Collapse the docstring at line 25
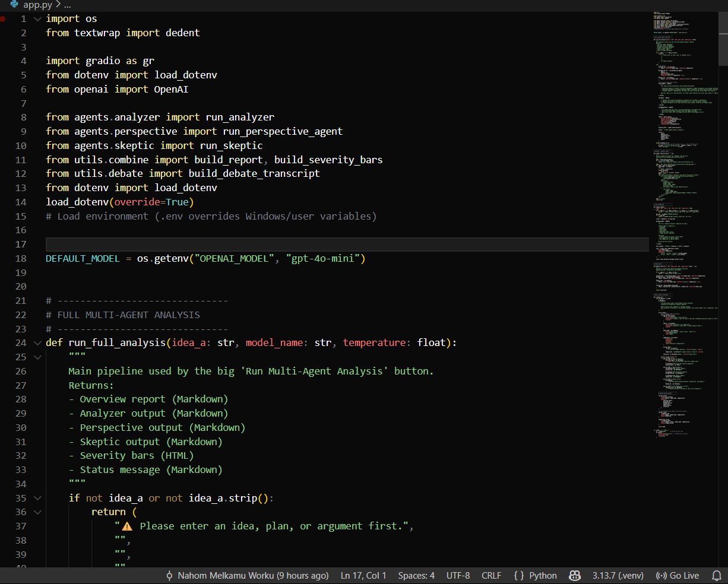This screenshot has height=584, width=728. click(38, 357)
